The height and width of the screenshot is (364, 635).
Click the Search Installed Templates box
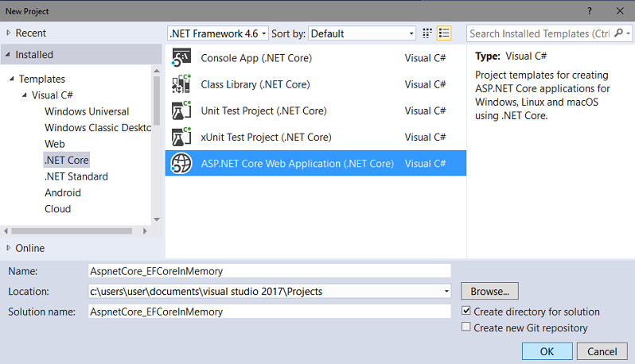[540, 33]
